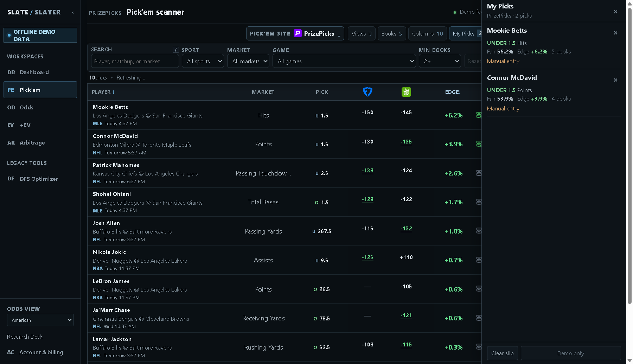Viewport: 633px width, 364px height.
Task: Add Josh Allen pick via slip icon
Action: 479,231
